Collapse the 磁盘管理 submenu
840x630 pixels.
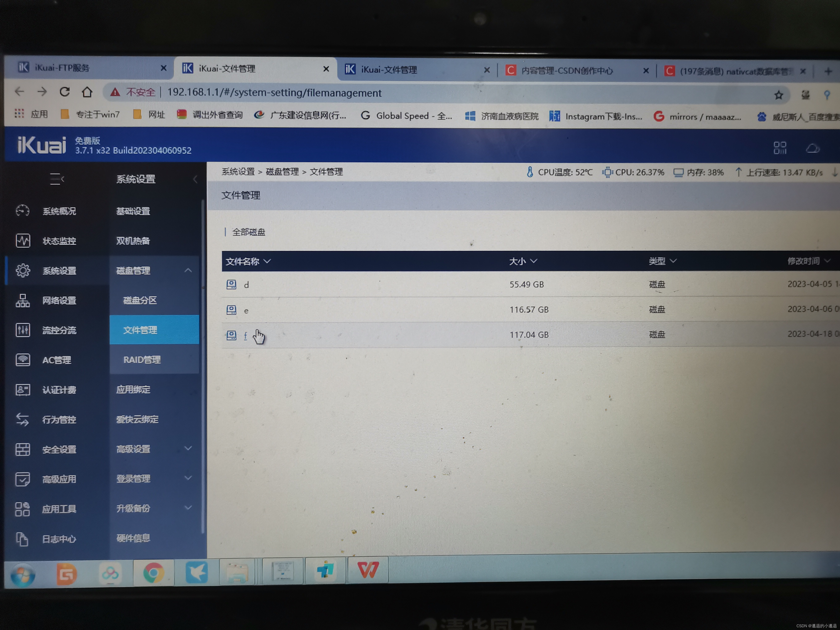coord(188,270)
